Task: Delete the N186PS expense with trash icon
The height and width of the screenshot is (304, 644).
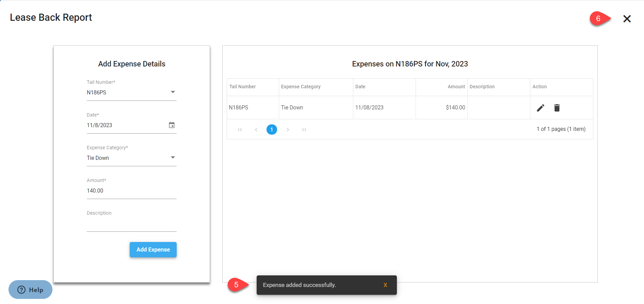Action: coord(557,108)
